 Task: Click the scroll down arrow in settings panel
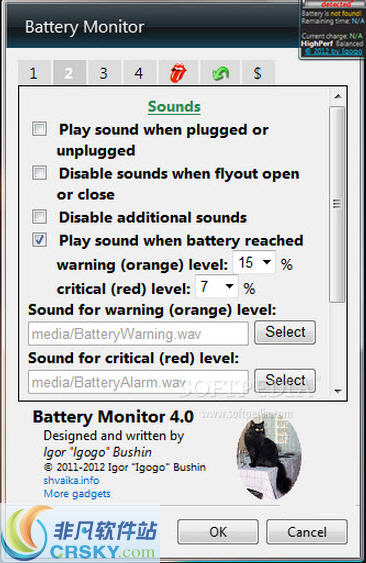[x=338, y=391]
